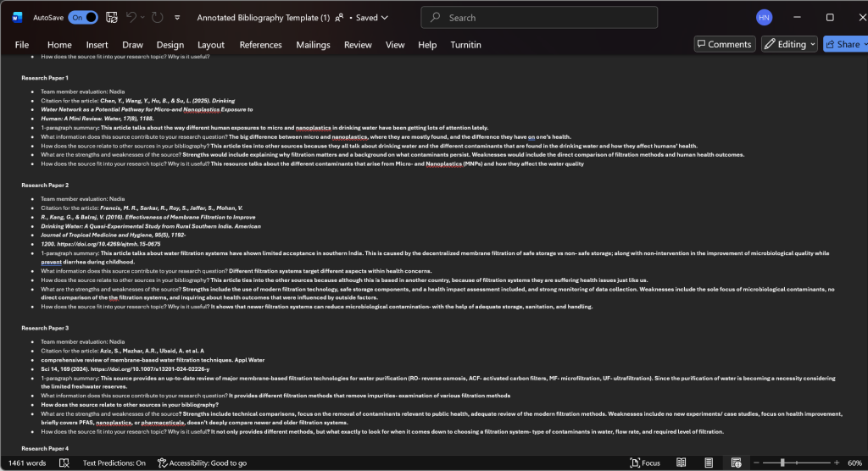Select the Web Layout view icon
The image size is (868, 471).
pos(732,463)
